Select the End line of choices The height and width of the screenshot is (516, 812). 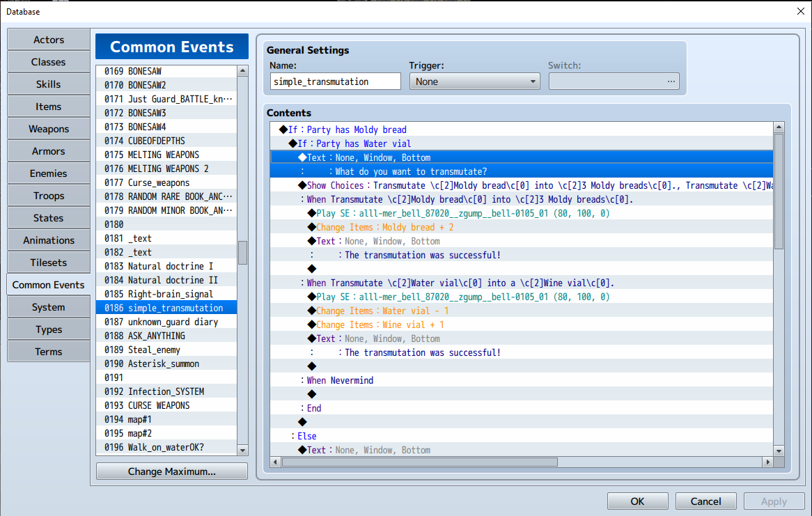click(x=522, y=408)
